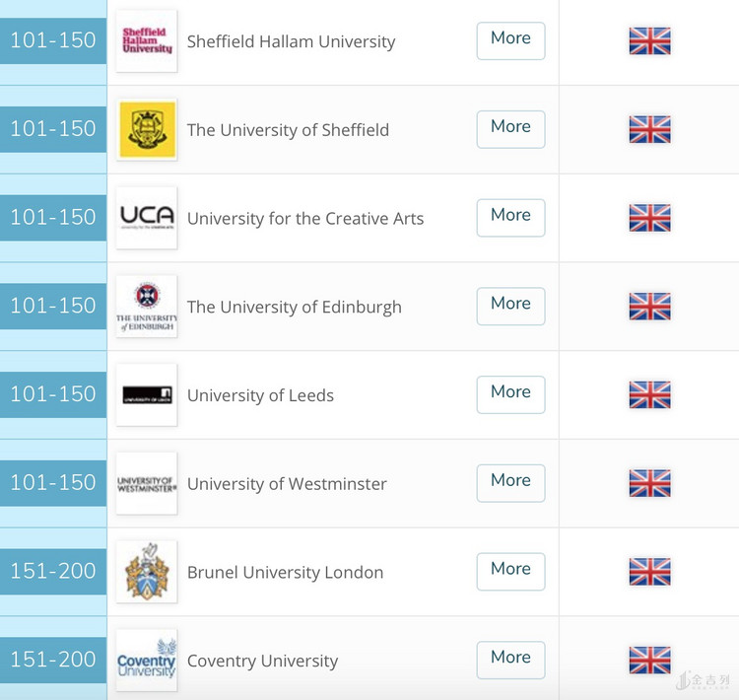Open the University of Leeds name link
Screen dimensions: 739x700
click(x=261, y=395)
